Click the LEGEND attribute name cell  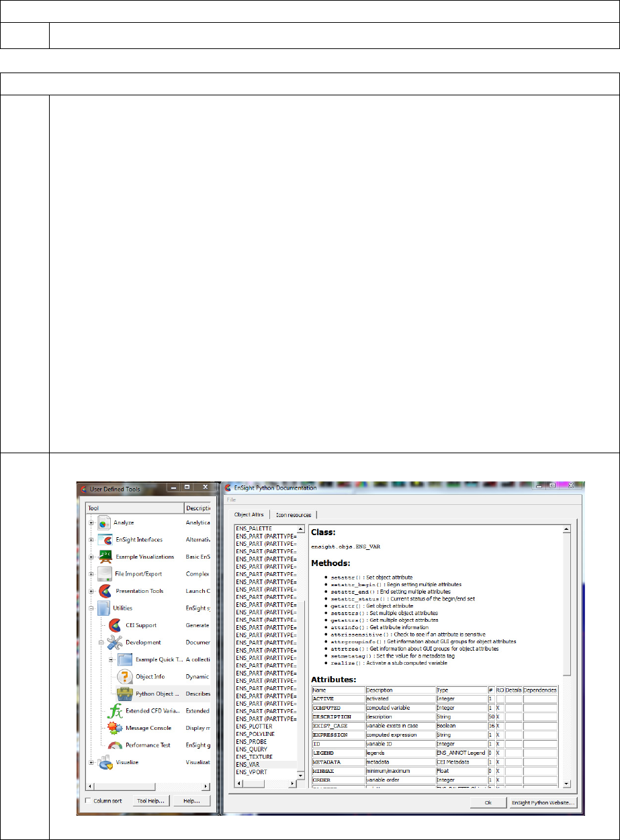coord(339,753)
